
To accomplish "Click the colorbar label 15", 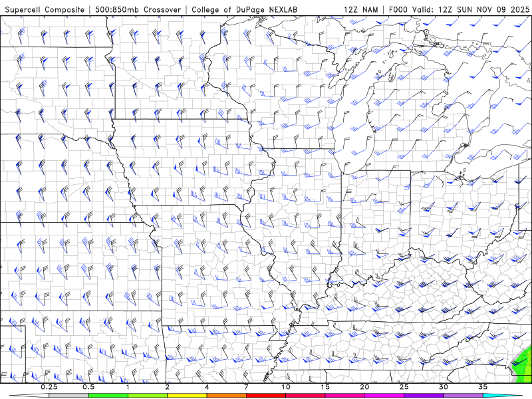I will [325, 387].
